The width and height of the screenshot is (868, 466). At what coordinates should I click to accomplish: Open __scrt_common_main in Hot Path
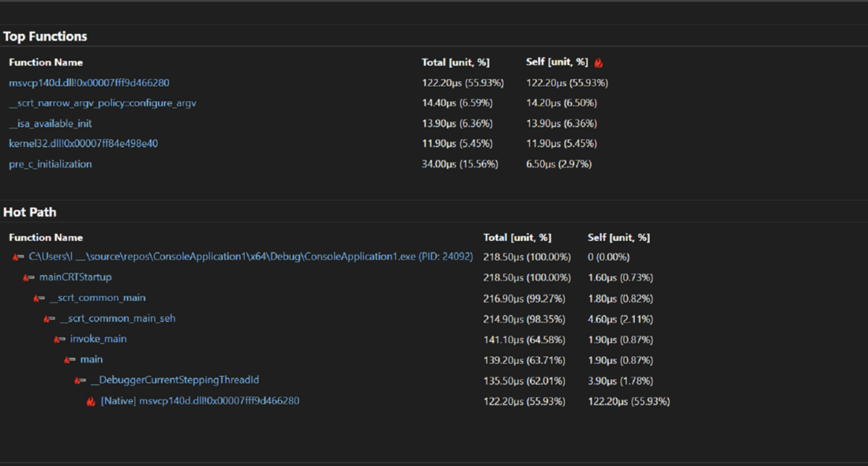pos(98,297)
